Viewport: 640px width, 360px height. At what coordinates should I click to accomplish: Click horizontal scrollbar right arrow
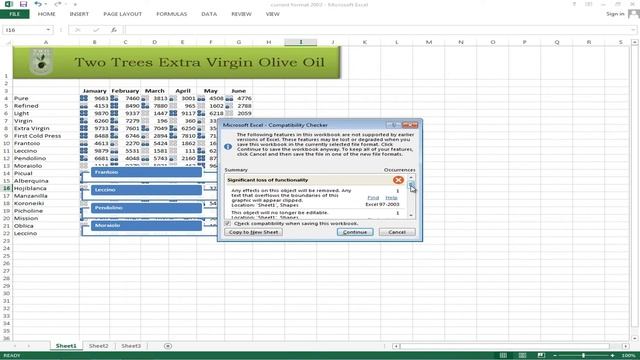click(x=626, y=346)
